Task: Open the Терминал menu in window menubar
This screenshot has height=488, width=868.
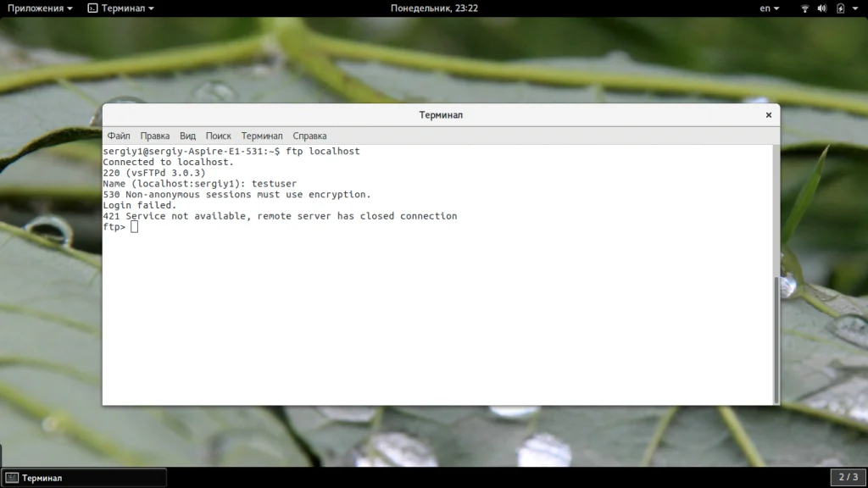Action: (x=261, y=136)
